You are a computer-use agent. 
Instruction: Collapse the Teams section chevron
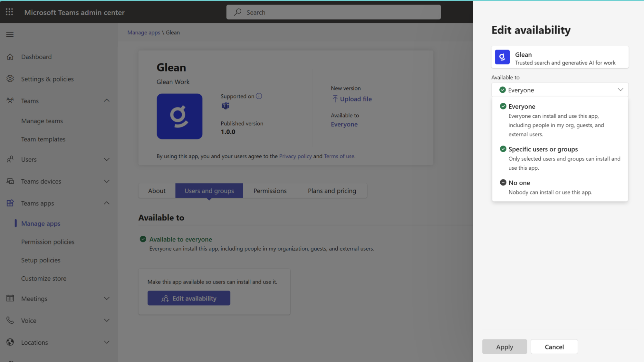[107, 100]
